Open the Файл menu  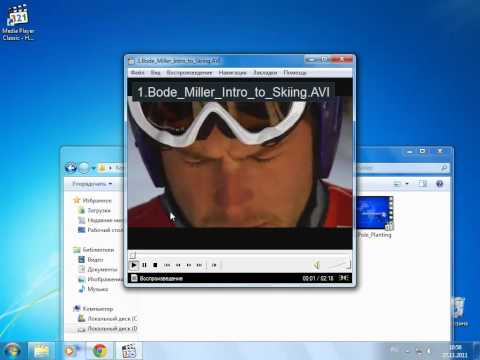[x=137, y=73]
